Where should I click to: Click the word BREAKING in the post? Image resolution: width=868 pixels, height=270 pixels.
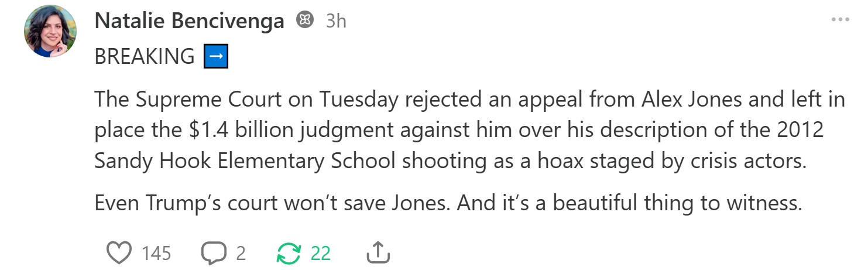[x=145, y=57]
